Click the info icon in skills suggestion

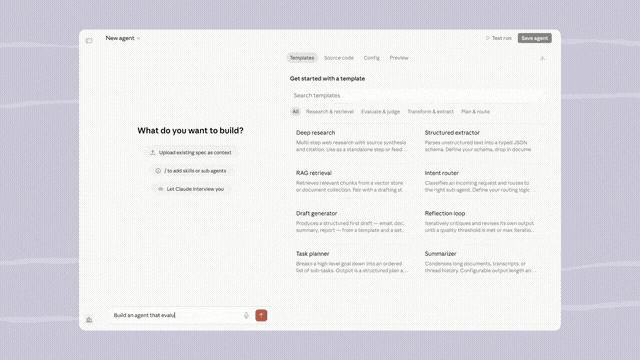[x=158, y=171]
